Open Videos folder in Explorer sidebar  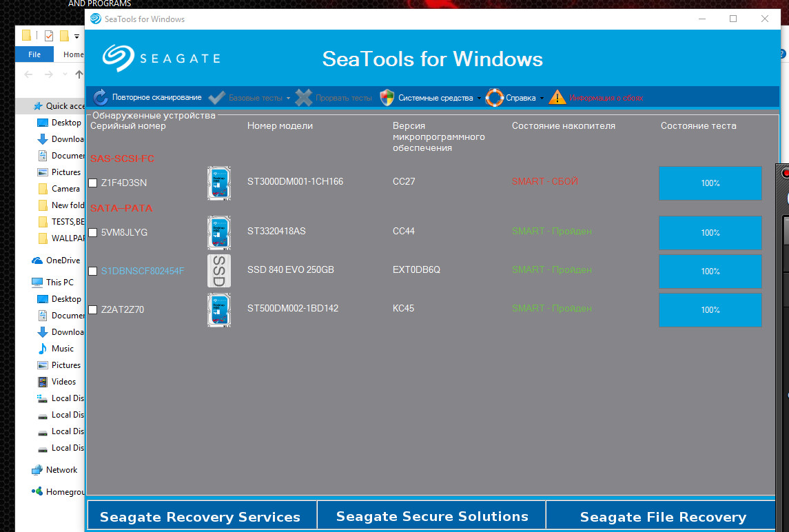pyautogui.click(x=57, y=382)
